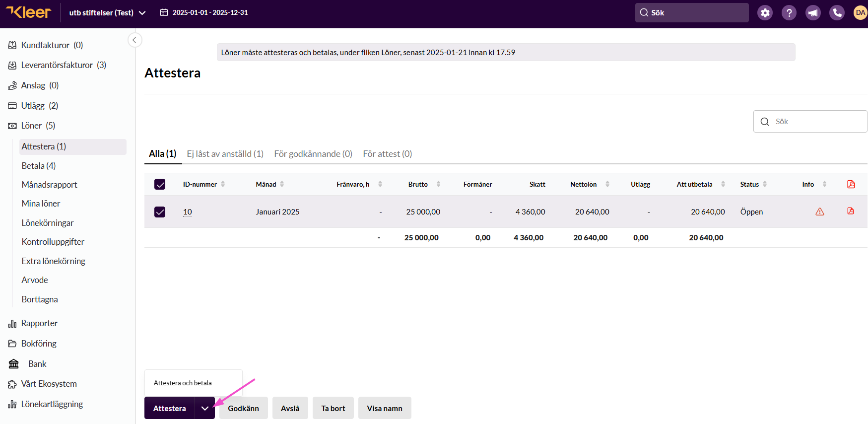Image resolution: width=868 pixels, height=424 pixels.
Task: Click the magnifier icon in the table search
Action: [x=765, y=122]
